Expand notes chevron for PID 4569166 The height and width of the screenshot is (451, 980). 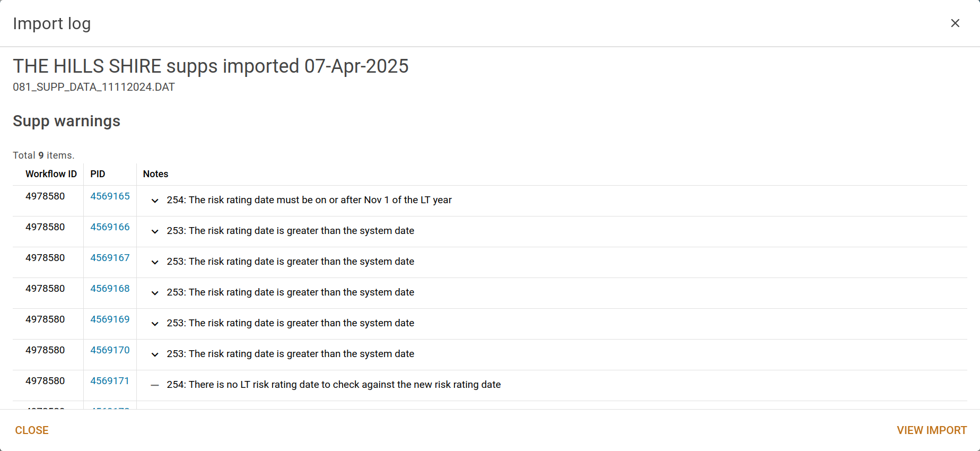coord(155,231)
